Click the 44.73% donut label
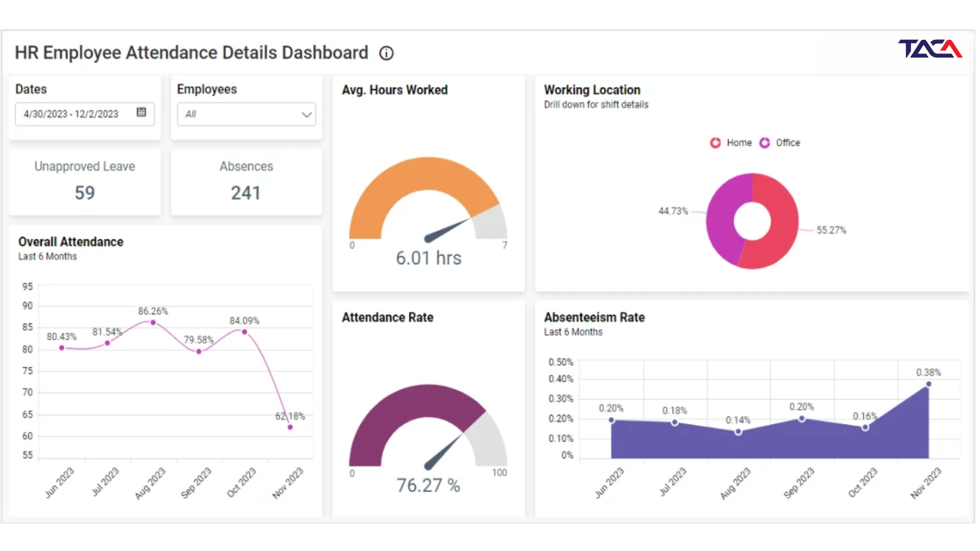Image resolution: width=980 pixels, height=551 pixels. tap(673, 211)
